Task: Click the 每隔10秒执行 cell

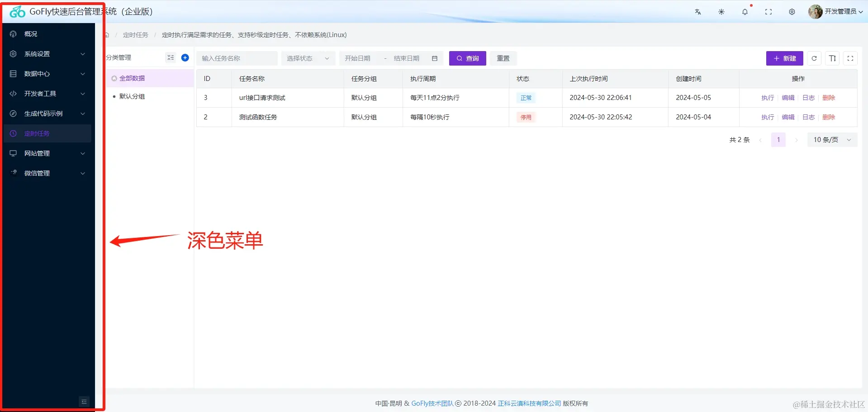Action: coord(456,117)
